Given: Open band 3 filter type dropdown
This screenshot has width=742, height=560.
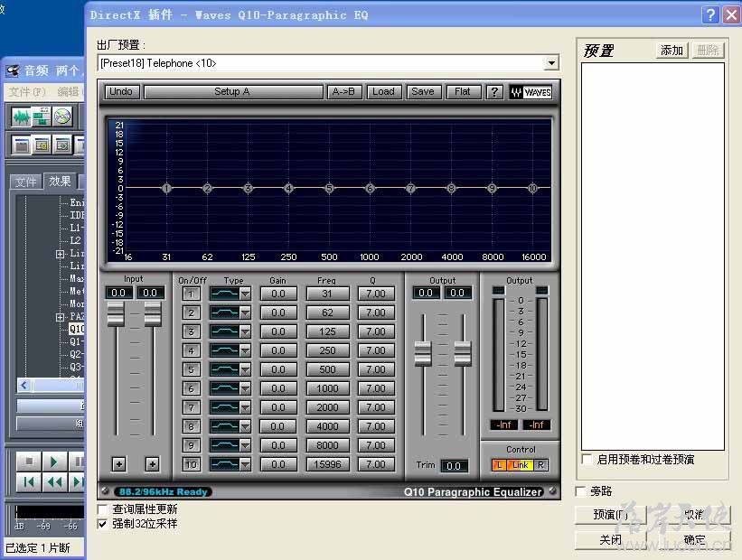Looking at the screenshot, I should (x=245, y=331).
